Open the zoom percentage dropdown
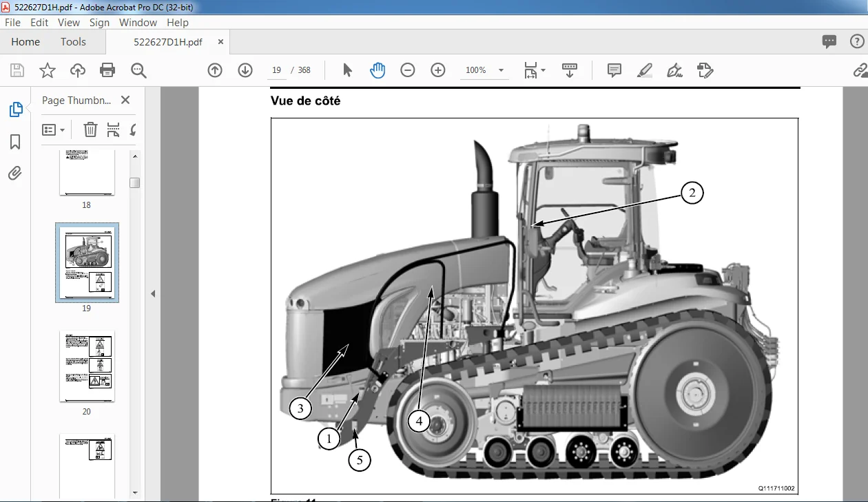The image size is (868, 502). [501, 70]
